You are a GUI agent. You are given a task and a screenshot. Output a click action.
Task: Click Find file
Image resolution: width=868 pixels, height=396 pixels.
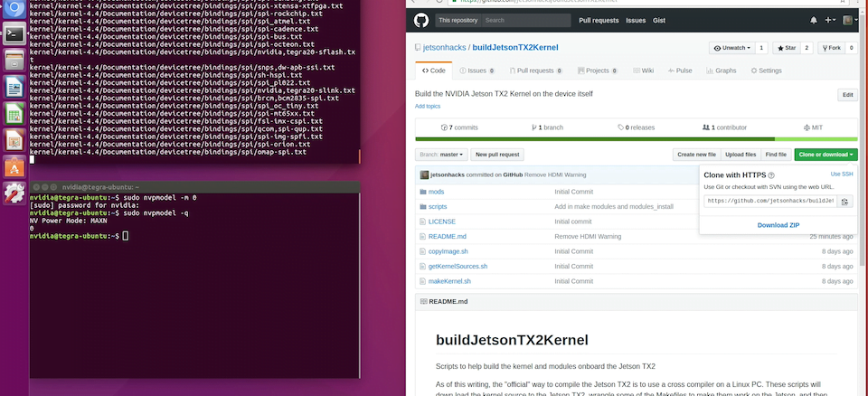776,155
